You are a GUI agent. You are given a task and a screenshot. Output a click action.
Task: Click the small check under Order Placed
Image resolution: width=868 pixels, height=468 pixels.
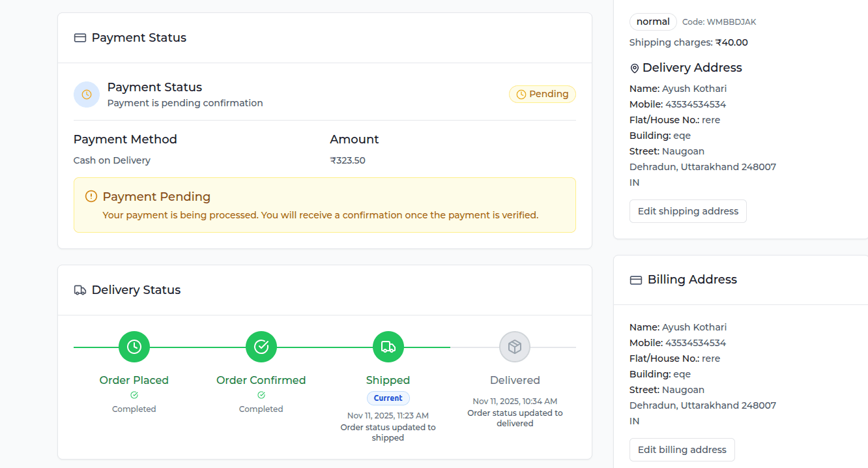[134, 395]
